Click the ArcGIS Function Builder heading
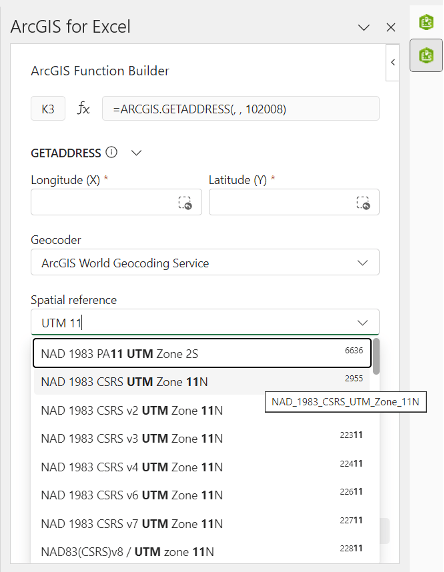 pos(100,71)
